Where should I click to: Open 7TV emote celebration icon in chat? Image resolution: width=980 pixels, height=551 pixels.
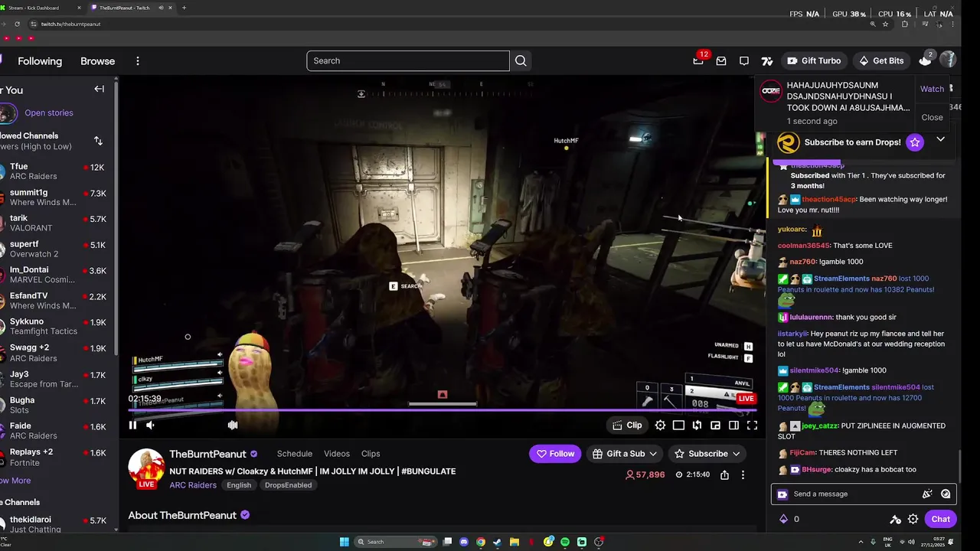927,494
